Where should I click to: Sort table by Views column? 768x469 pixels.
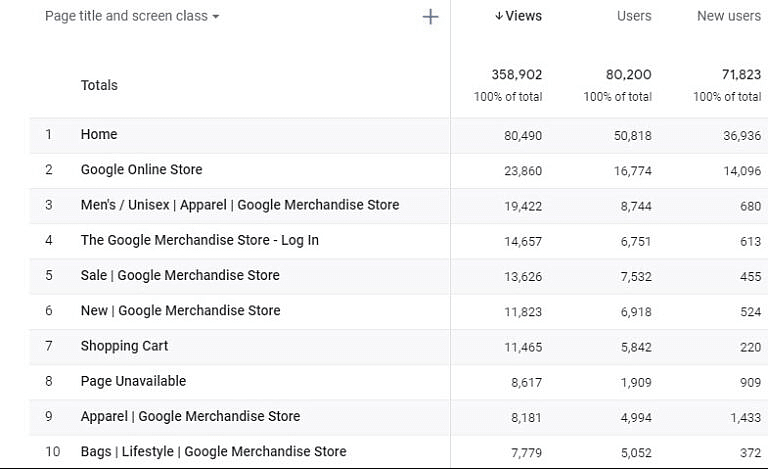[524, 16]
